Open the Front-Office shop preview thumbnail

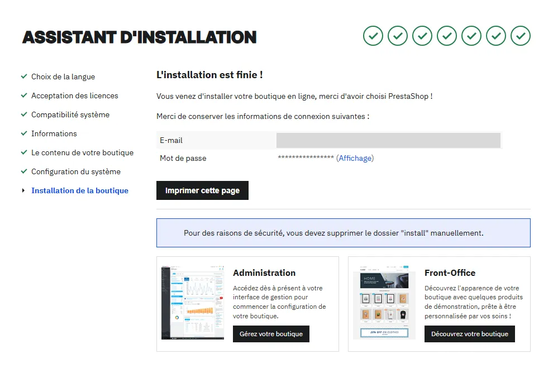coord(384,302)
